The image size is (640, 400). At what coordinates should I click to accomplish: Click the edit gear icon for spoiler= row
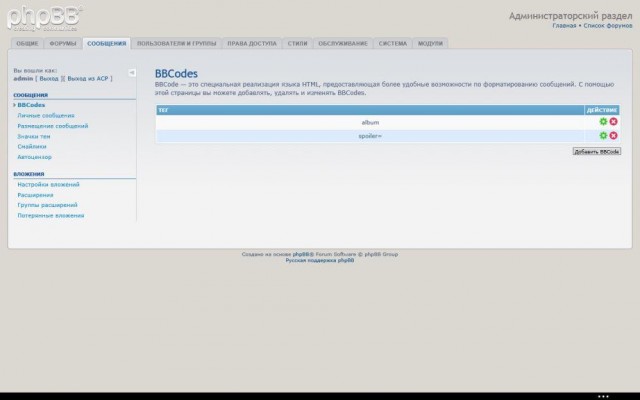click(603, 135)
